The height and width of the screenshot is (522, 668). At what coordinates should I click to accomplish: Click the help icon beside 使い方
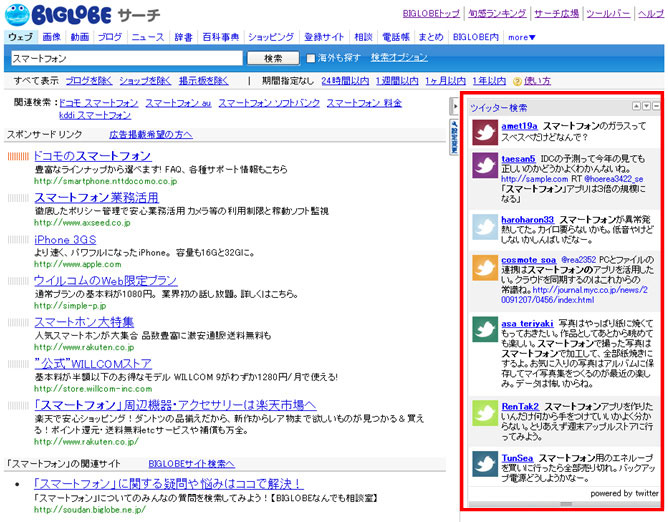517,81
